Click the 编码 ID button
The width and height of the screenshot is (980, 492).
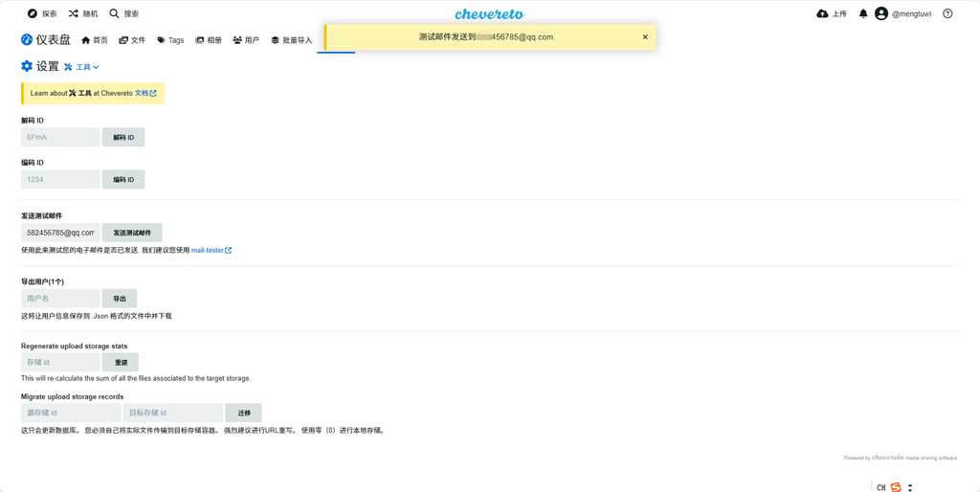(123, 179)
